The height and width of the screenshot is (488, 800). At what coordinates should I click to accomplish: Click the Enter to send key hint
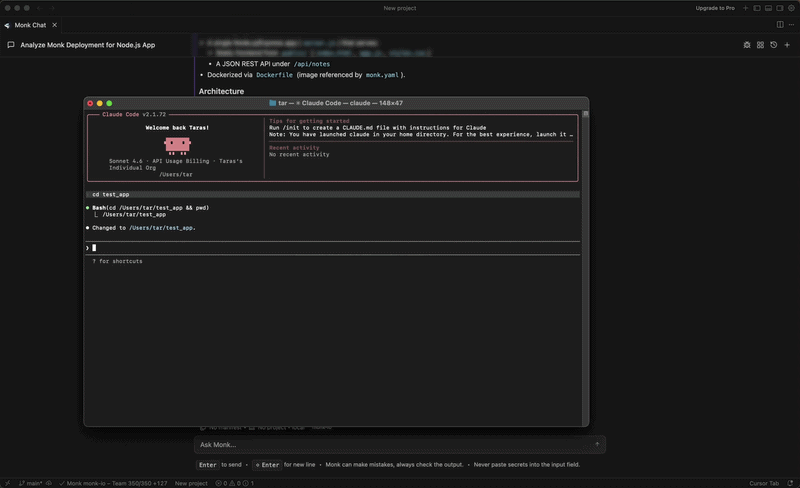point(219,465)
